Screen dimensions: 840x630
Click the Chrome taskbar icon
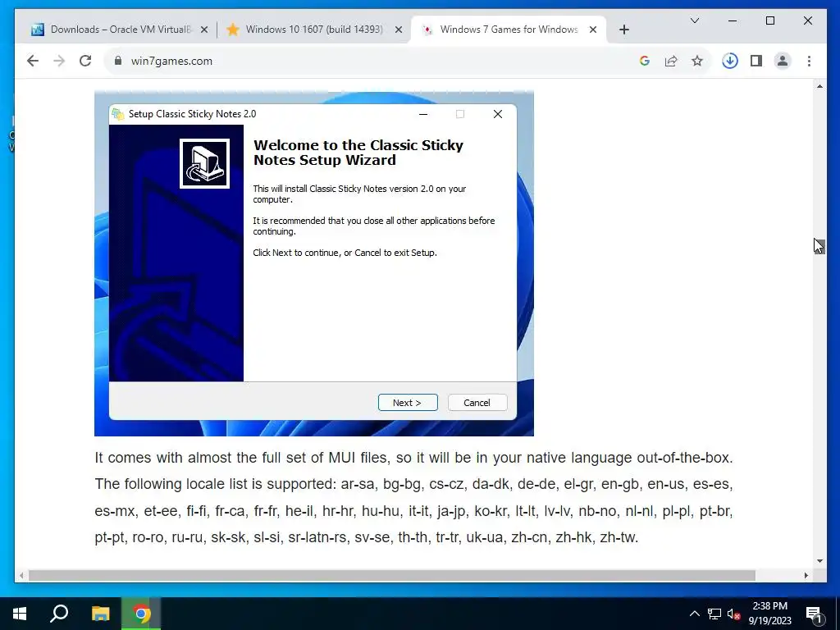tap(141, 614)
